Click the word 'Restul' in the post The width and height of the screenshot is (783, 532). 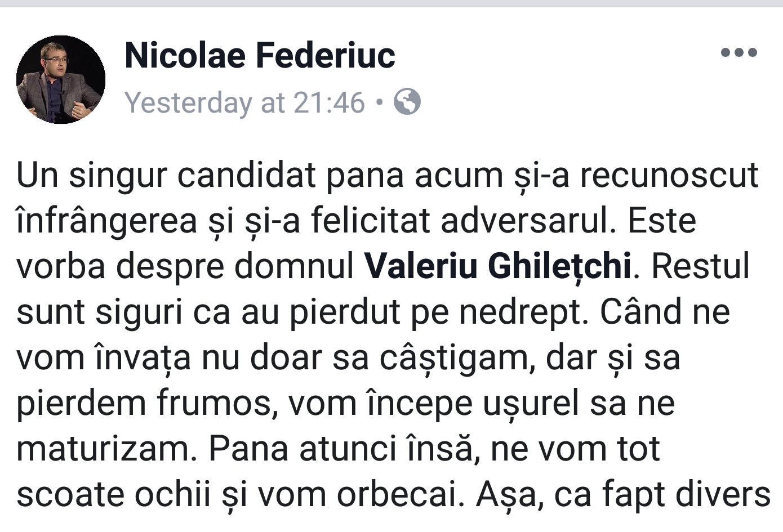700,266
